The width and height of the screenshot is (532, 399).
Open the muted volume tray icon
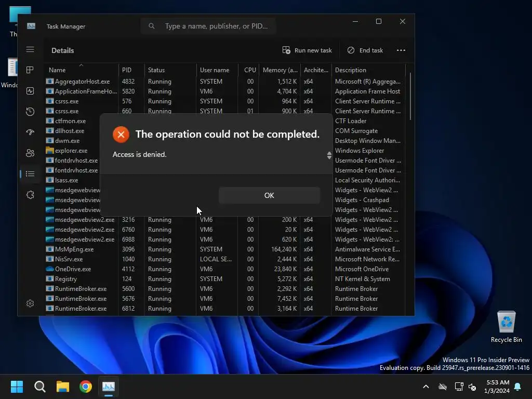pos(472,387)
